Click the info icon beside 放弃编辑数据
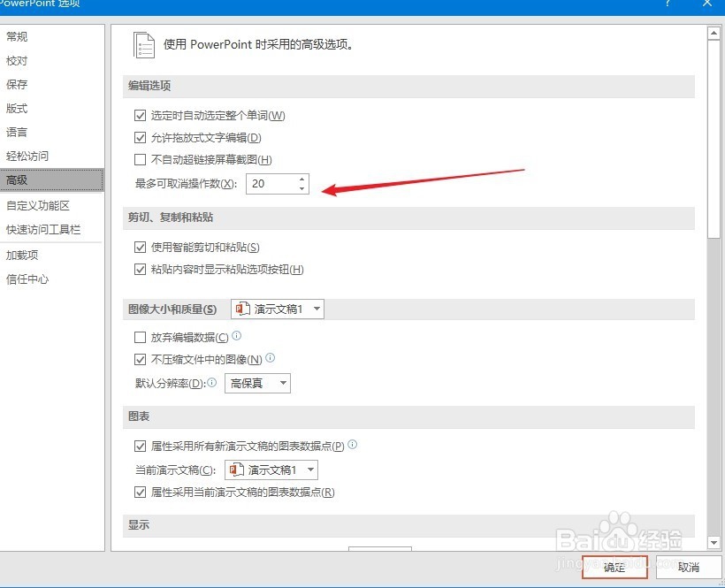Screen dimensions: 725x588 pos(235,336)
